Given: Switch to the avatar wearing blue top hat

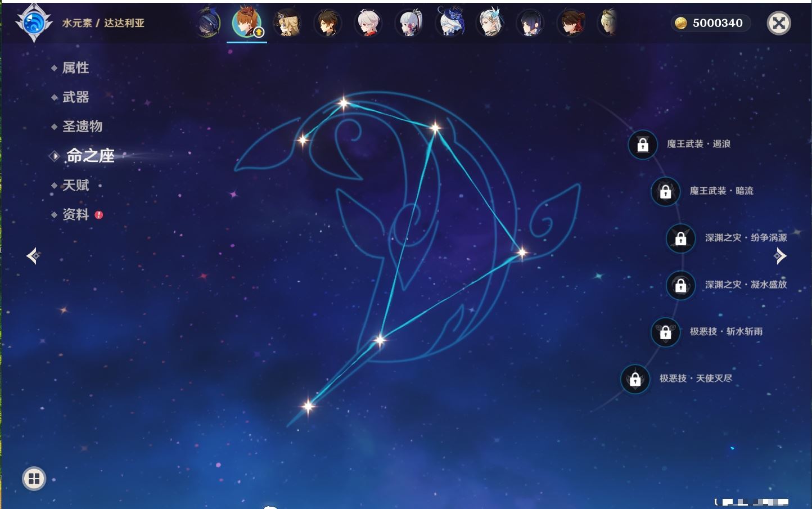Looking at the screenshot, I should [x=450, y=23].
